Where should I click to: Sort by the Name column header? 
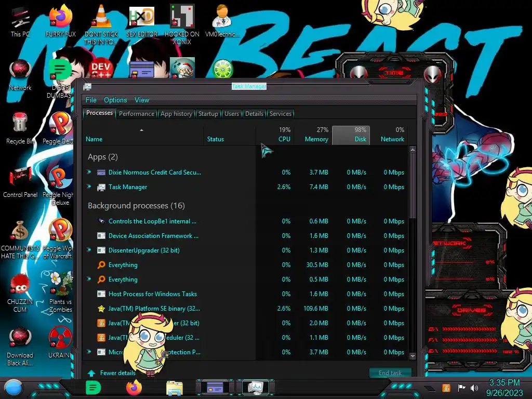[143, 136]
